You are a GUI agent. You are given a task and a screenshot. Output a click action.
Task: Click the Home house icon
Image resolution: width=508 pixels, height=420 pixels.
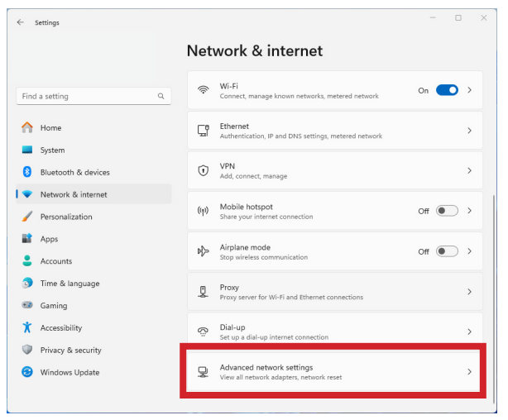[27, 127]
